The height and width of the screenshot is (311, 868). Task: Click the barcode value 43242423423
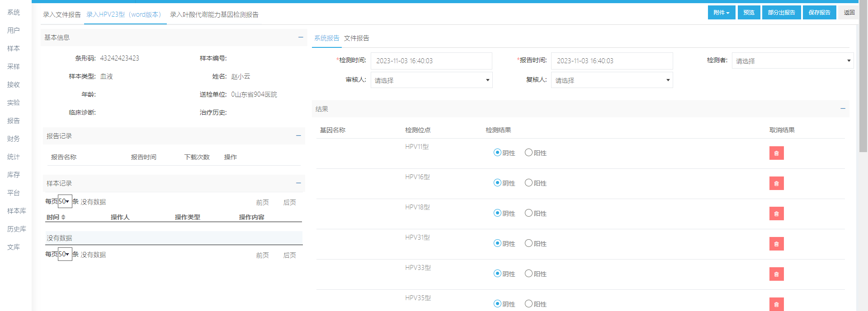tap(120, 58)
